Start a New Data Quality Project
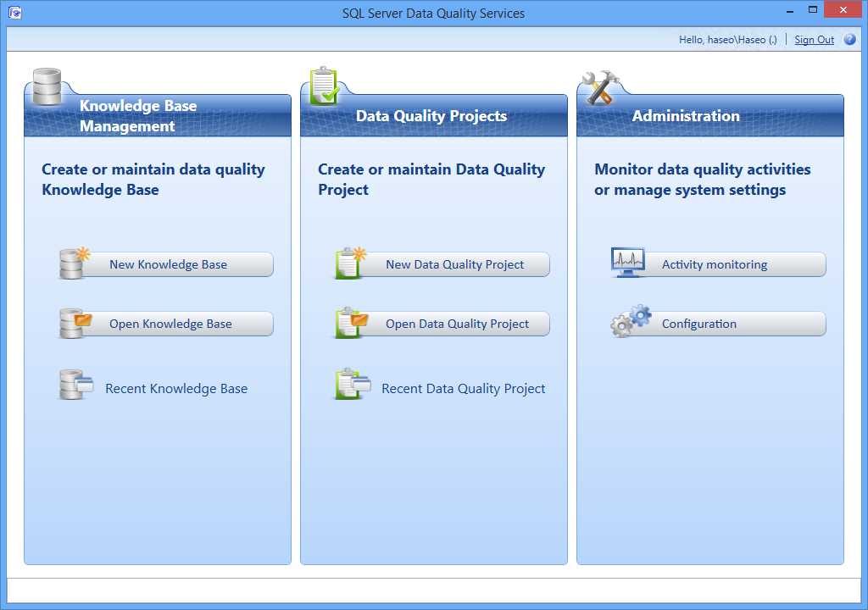 click(454, 264)
